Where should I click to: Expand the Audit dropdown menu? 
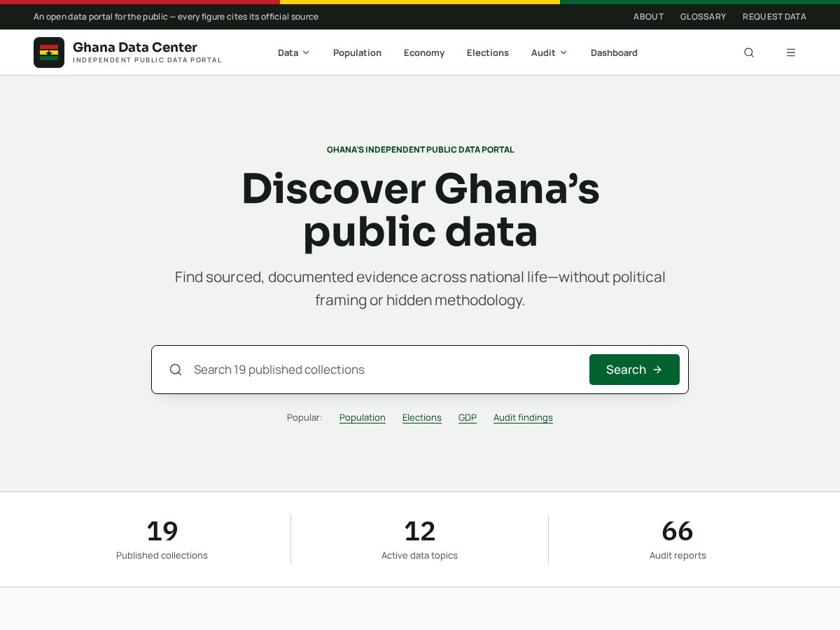[x=549, y=52]
